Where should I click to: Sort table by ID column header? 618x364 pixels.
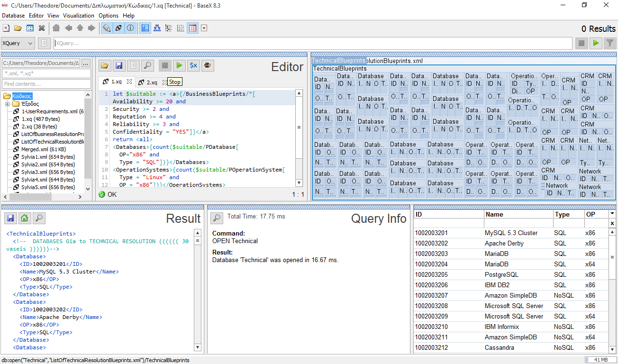449,214
